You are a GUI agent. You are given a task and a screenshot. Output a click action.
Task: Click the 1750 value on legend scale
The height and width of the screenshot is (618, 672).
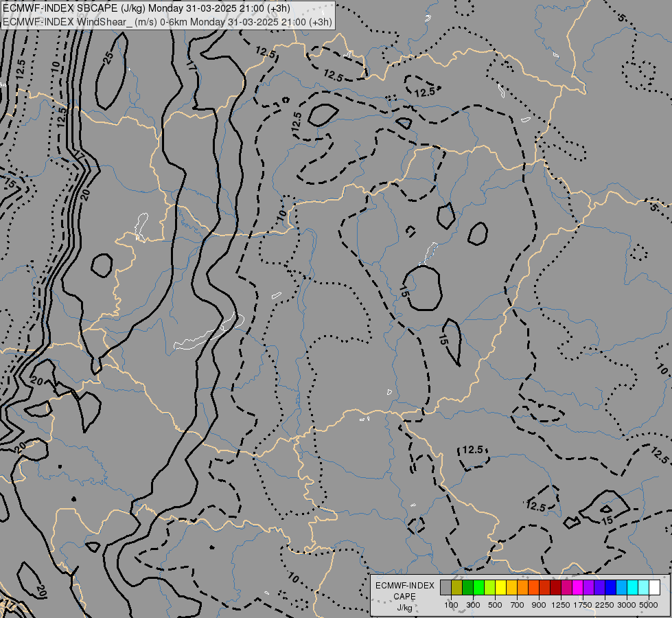coord(583,605)
